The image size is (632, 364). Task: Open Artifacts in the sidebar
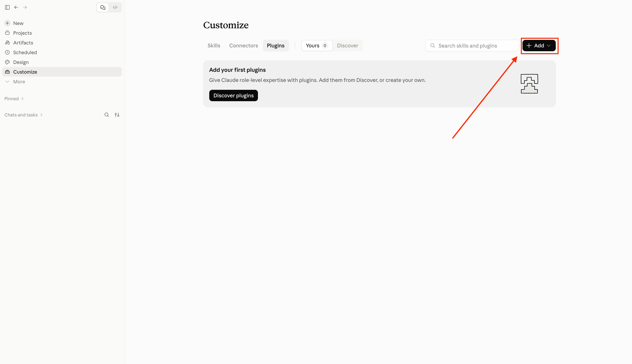click(62, 43)
